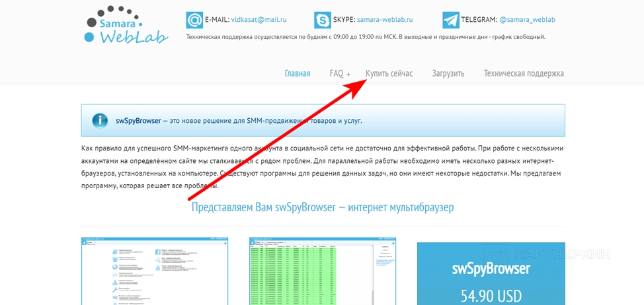Expand the FAQ menu
The width and height of the screenshot is (644, 305).
click(340, 73)
